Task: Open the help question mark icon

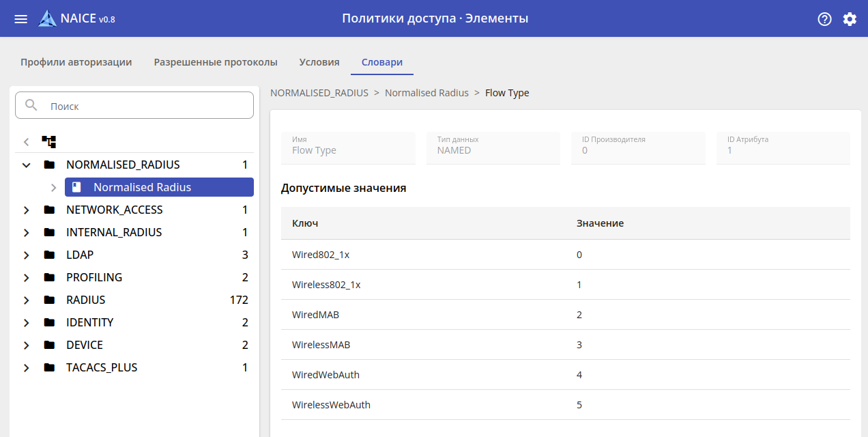Action: [824, 19]
